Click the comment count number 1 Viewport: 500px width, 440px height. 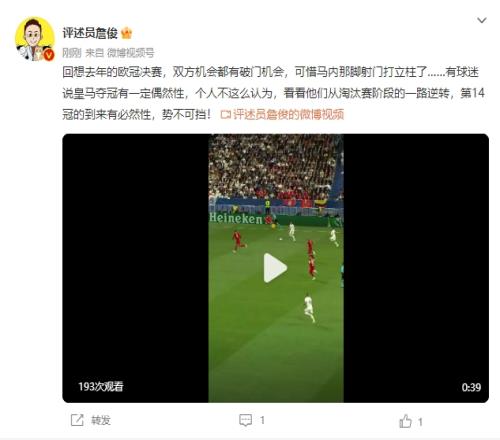[x=262, y=420]
